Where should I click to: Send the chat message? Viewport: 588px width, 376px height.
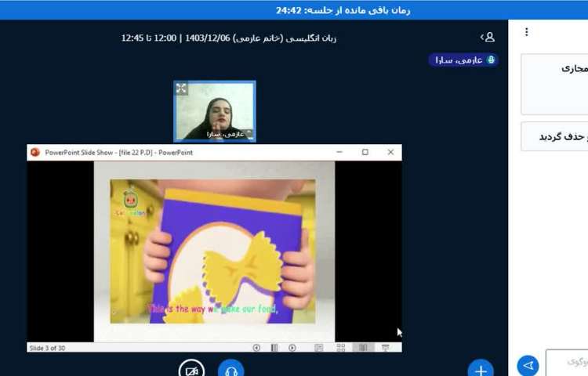528,366
